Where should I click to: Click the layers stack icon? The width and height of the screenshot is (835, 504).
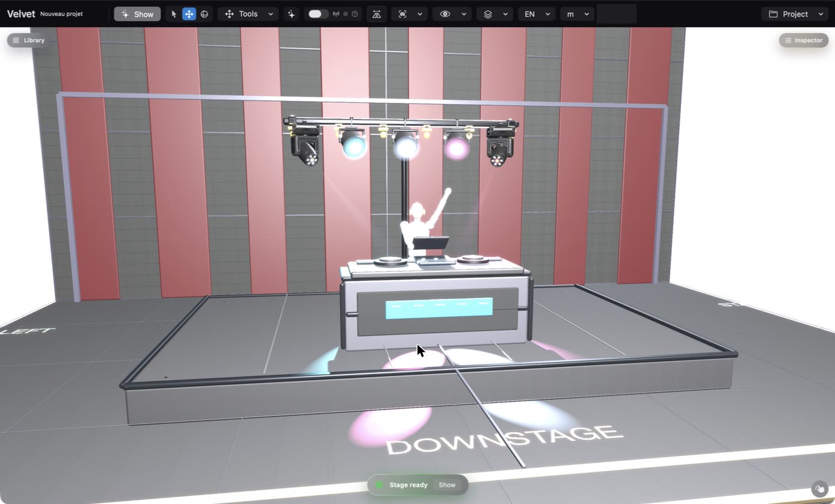tap(488, 14)
